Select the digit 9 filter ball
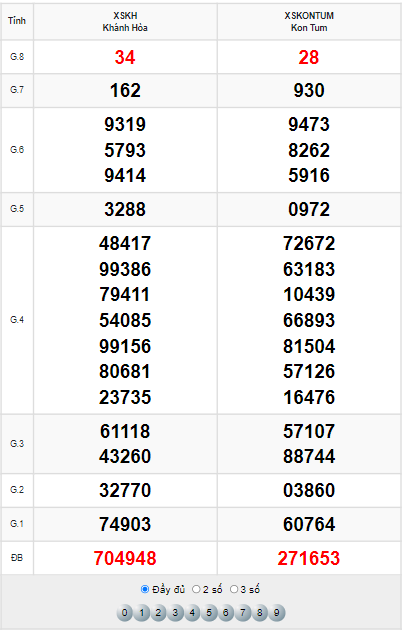The height and width of the screenshot is (633, 403). coord(277,612)
